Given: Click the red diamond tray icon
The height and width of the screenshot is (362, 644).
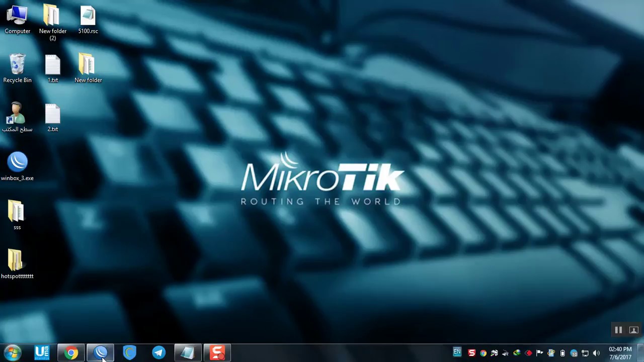Looking at the screenshot, I should coord(528,353).
